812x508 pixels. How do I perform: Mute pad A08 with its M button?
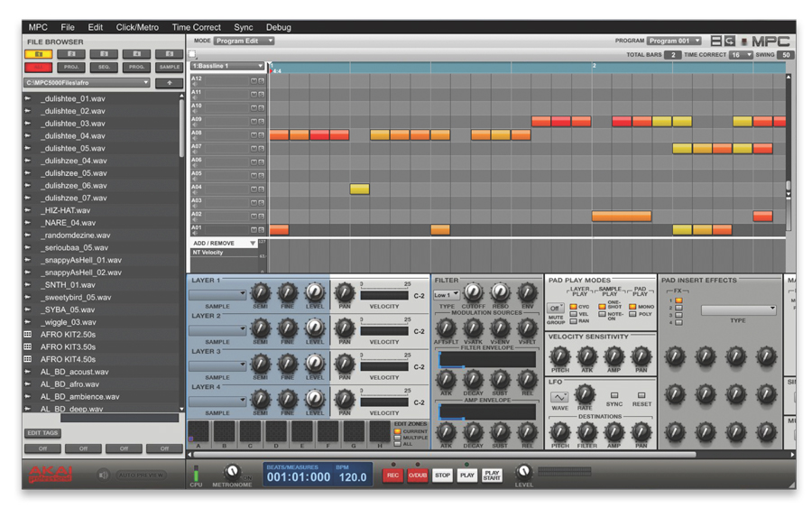pos(254,135)
